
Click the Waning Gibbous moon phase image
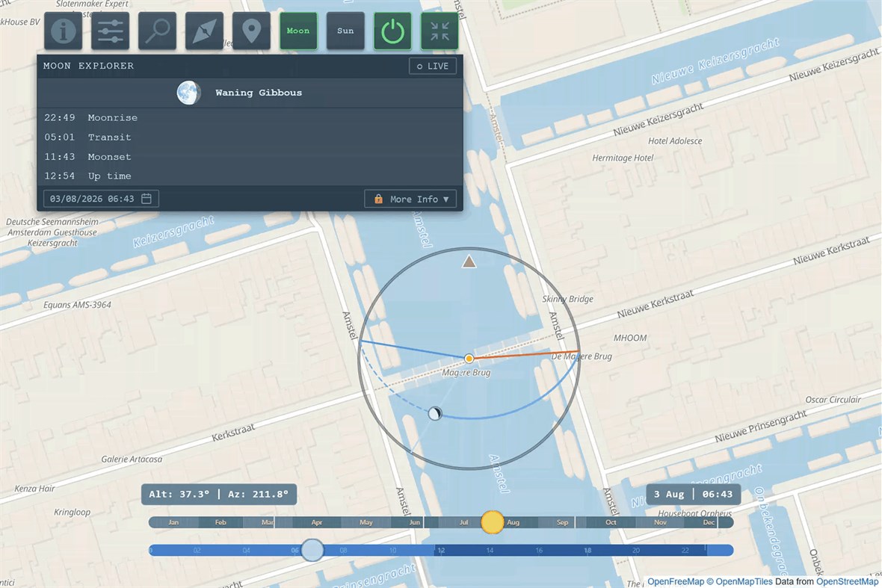[x=188, y=93]
